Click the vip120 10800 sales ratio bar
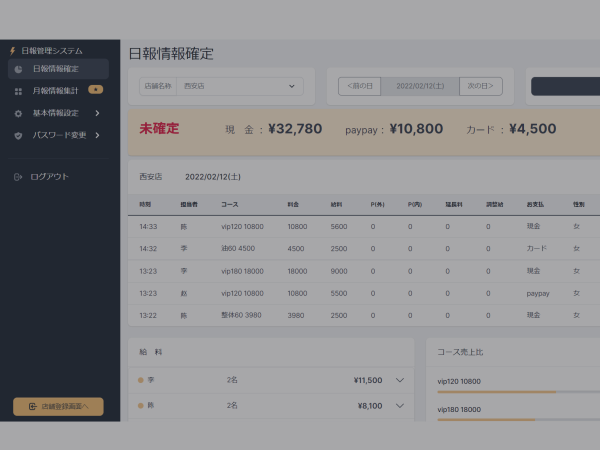600x450 pixels. pos(496,392)
